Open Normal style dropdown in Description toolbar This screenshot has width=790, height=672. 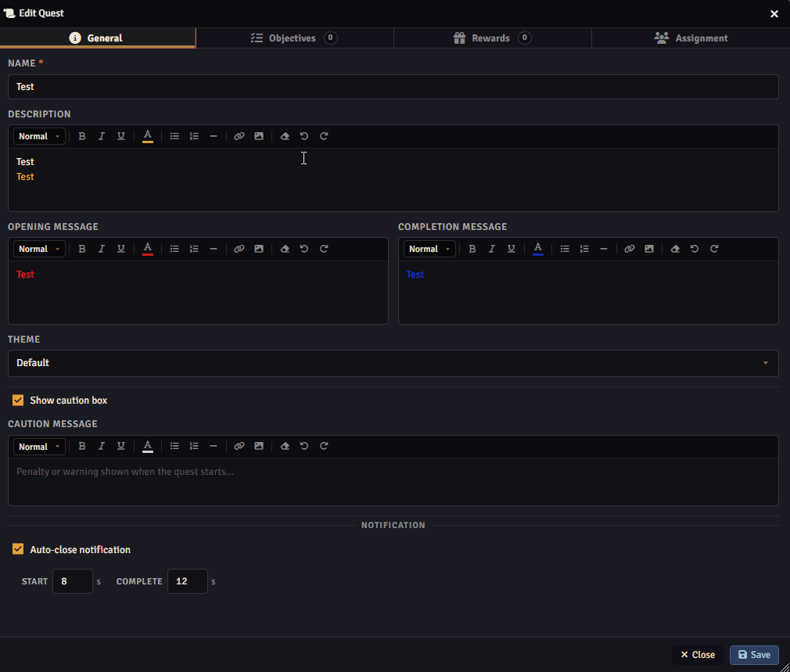point(39,136)
